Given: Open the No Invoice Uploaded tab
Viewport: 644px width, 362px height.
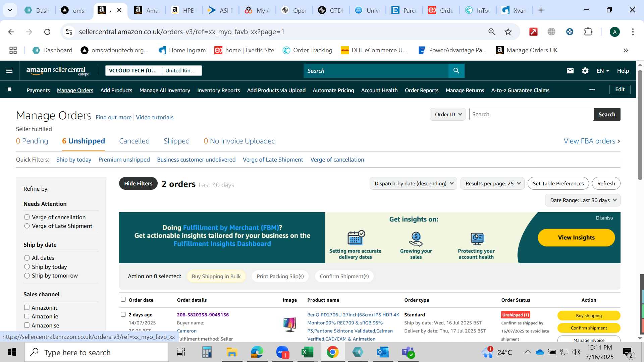Looking at the screenshot, I should [239, 141].
